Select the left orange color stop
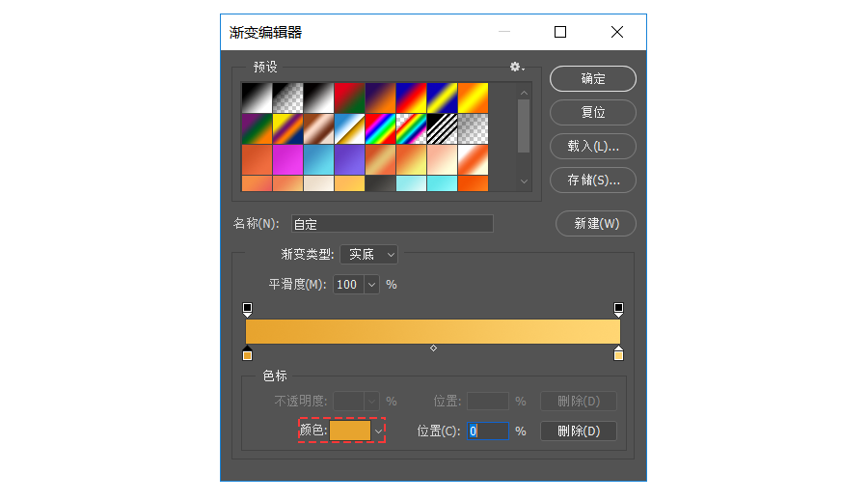The width and height of the screenshot is (868, 501). (x=248, y=353)
